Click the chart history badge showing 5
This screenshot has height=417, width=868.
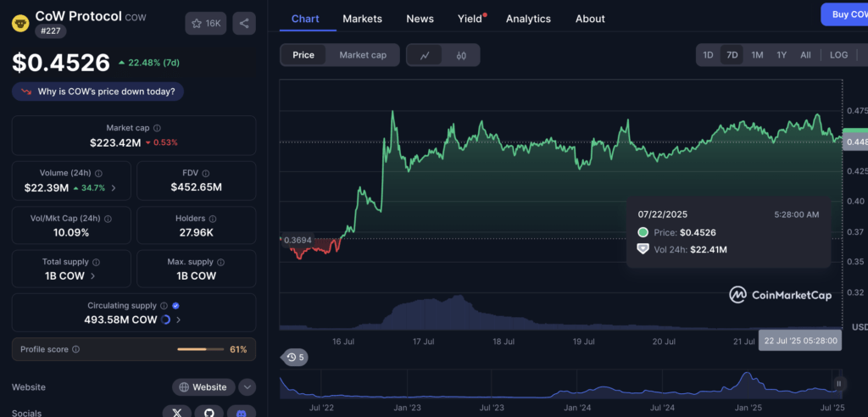pyautogui.click(x=295, y=357)
